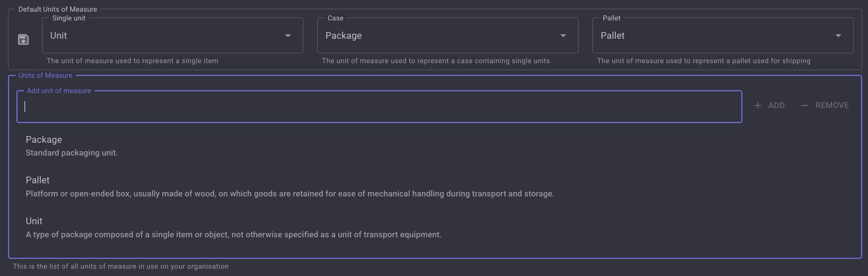Viewport: 868px width, 276px height.
Task: Click helper text about pallet used for shipping
Action: (x=704, y=61)
